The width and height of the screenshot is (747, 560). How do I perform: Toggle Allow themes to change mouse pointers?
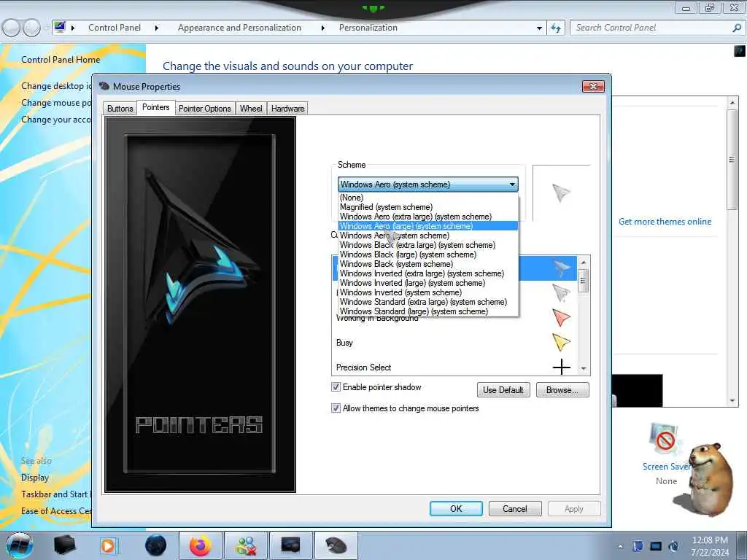pyautogui.click(x=336, y=408)
